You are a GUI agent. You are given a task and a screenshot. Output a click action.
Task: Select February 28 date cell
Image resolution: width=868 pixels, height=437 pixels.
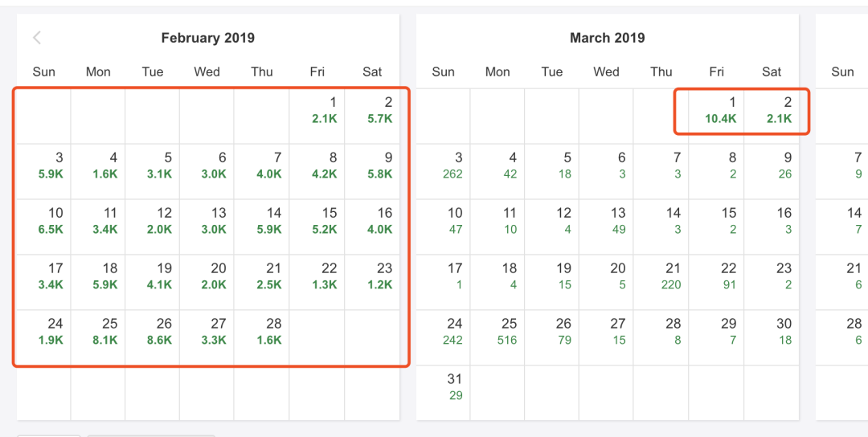pyautogui.click(x=262, y=332)
